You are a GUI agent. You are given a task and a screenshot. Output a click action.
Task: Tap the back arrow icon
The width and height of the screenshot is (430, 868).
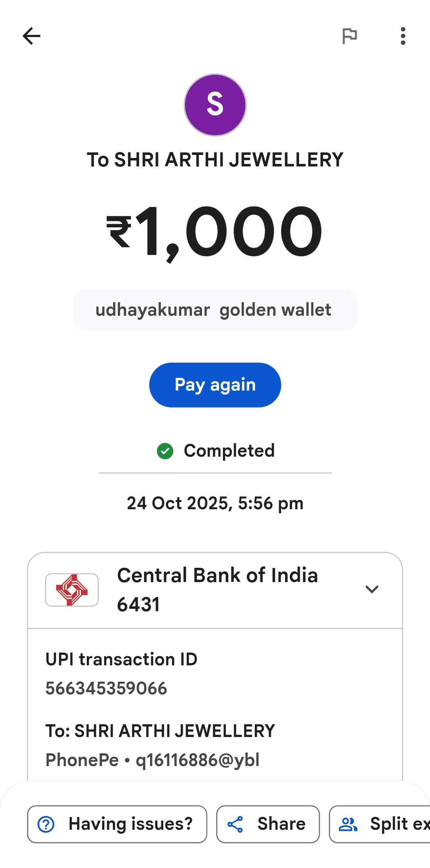pos(31,36)
